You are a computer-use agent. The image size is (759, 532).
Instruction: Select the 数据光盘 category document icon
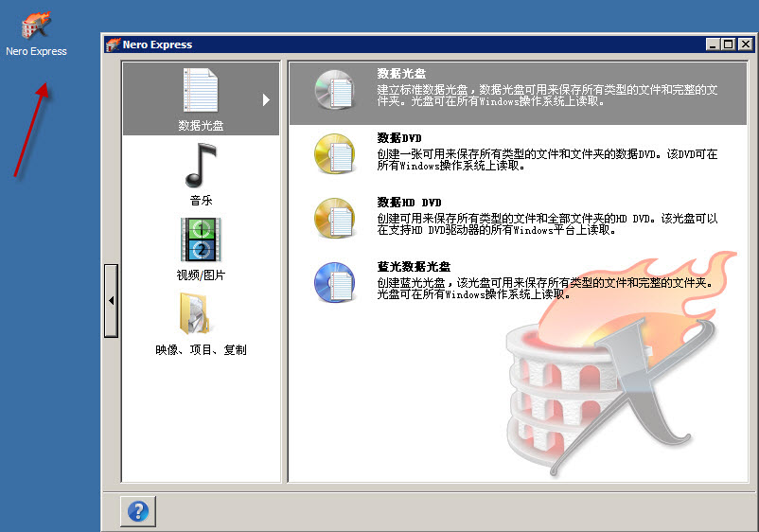tap(201, 90)
